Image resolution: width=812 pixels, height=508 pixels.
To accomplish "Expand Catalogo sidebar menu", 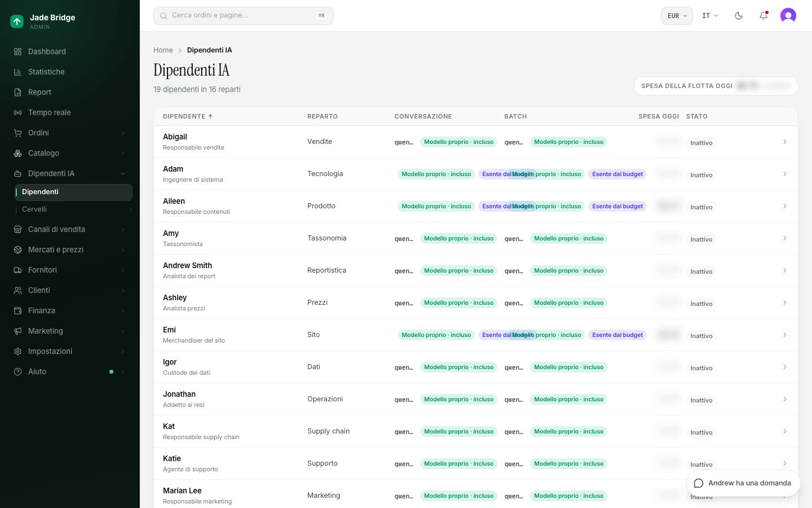I will coord(70,153).
